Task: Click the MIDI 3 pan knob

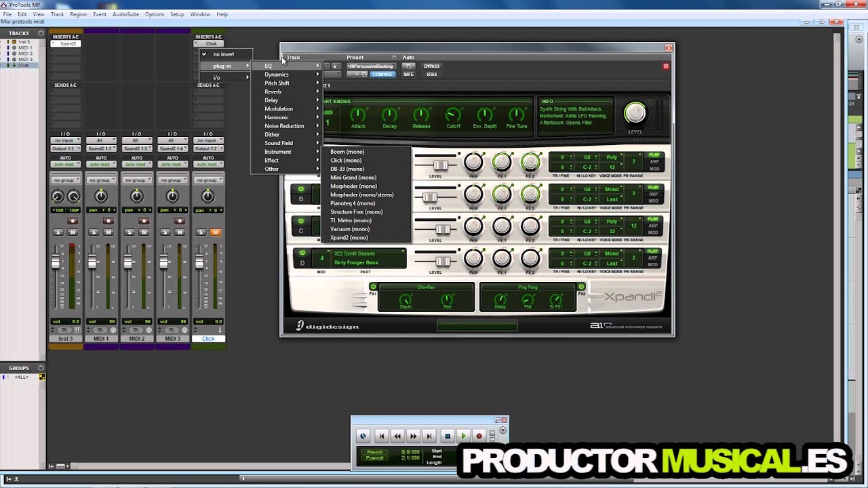Action: pos(172,197)
